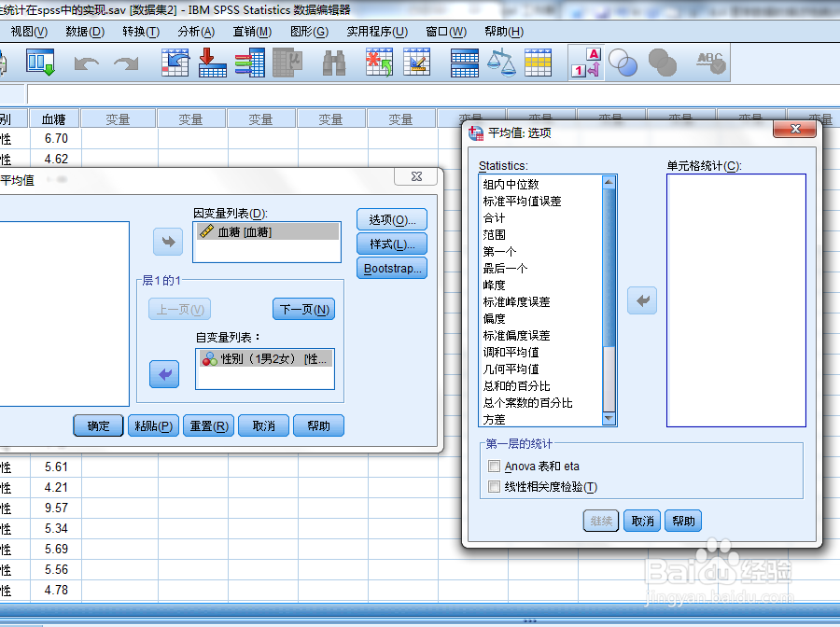Select 方差 in Statistics list
This screenshot has height=627, width=840.
coord(494,420)
